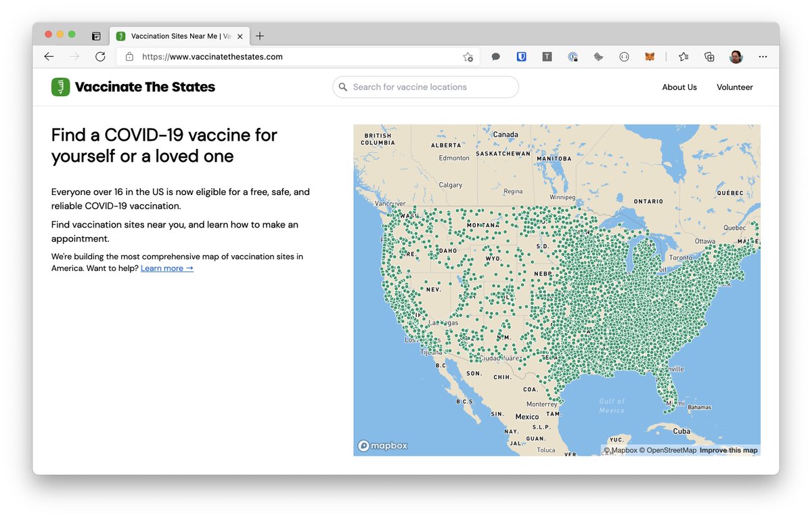Open the browser three-dot settings menu
This screenshot has width=812, height=518.
pos(763,57)
